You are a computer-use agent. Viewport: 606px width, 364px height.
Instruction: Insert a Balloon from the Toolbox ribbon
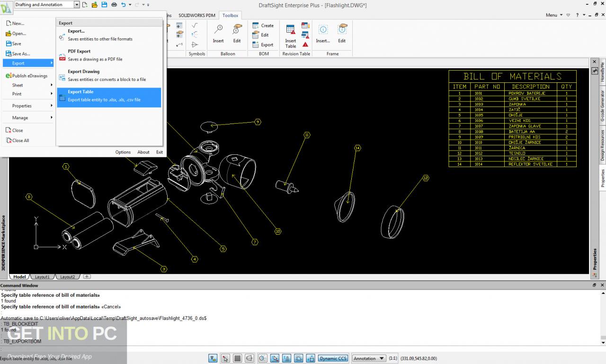click(x=218, y=33)
